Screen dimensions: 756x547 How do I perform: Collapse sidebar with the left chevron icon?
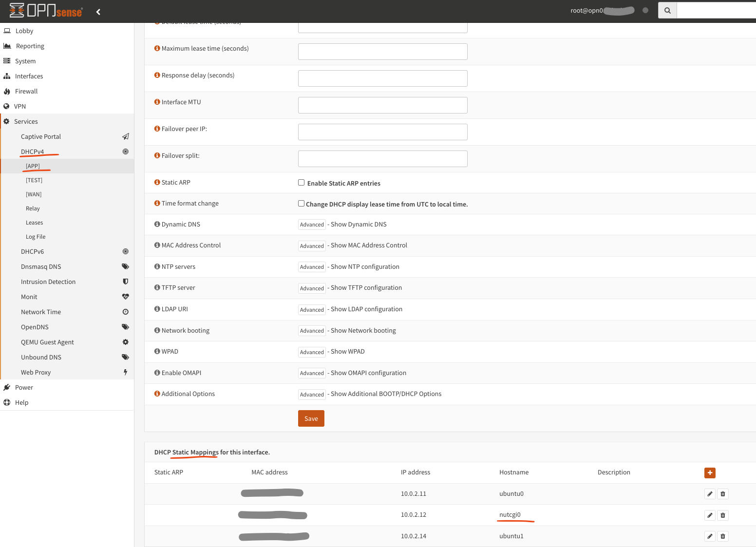98,12
